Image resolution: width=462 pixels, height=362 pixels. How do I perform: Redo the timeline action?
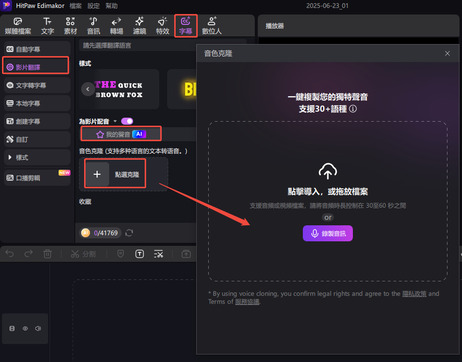[x=29, y=254]
